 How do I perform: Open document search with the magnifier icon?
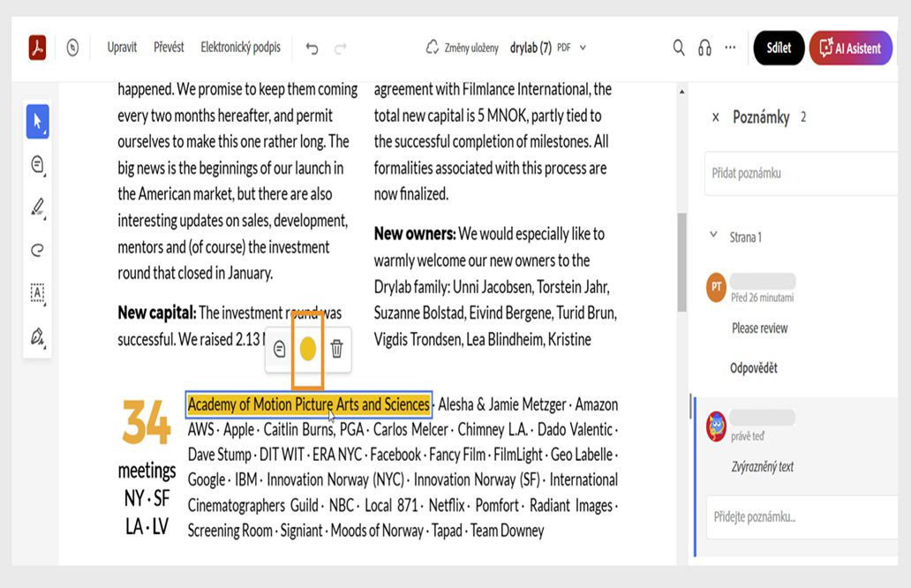point(678,48)
